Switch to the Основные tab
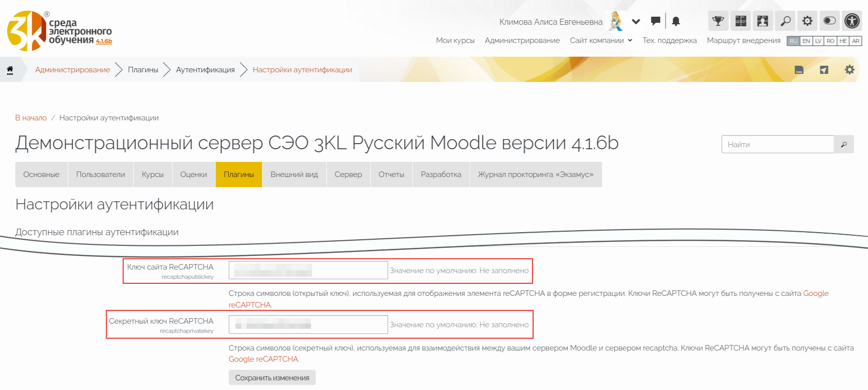The image size is (868, 390). pyautogui.click(x=41, y=175)
